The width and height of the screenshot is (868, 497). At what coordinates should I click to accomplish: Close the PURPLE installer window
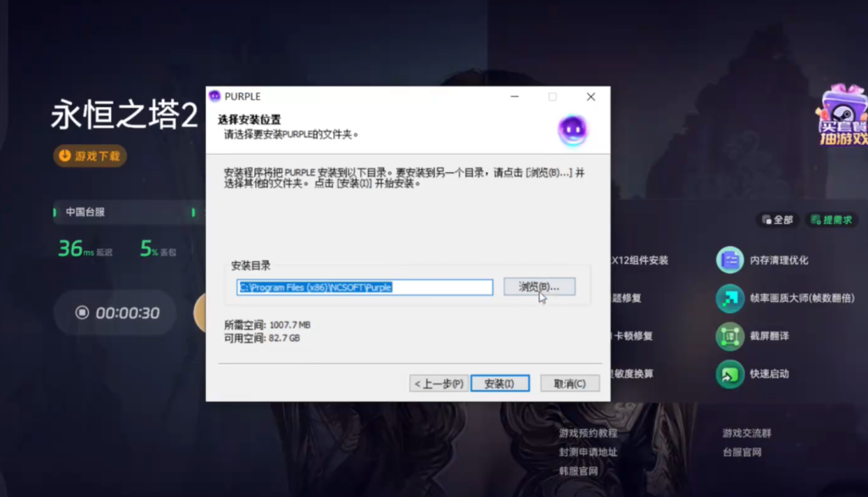[x=591, y=97]
